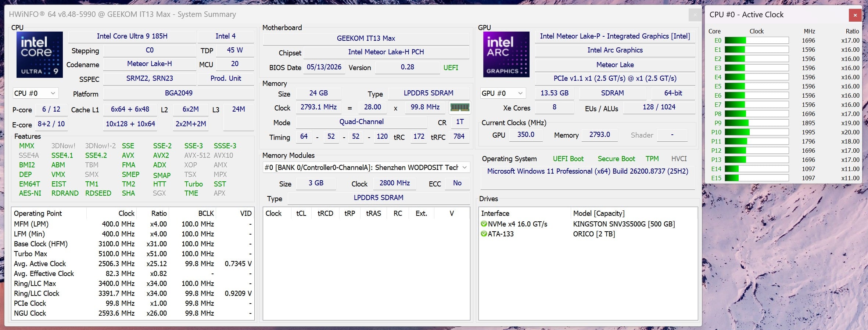Click the NVMe drive green status icon
The image size is (868, 330).
(x=484, y=224)
